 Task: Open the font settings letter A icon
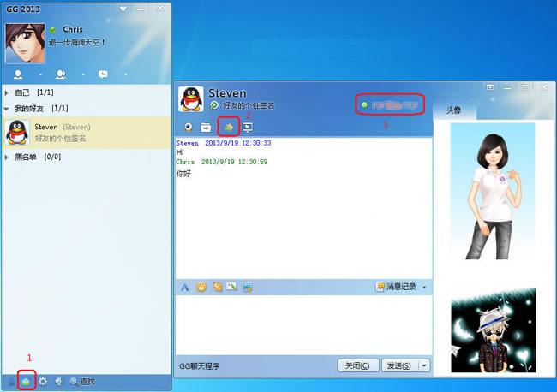185,287
